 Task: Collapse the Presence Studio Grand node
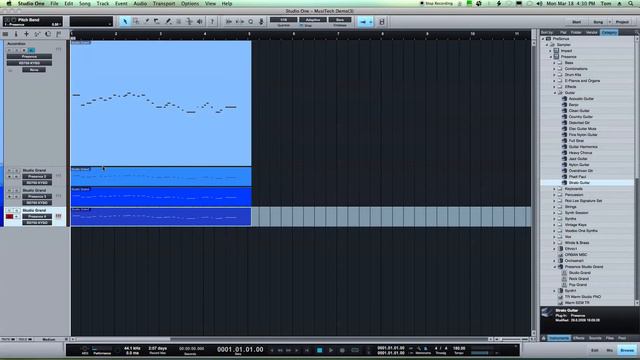(555, 267)
